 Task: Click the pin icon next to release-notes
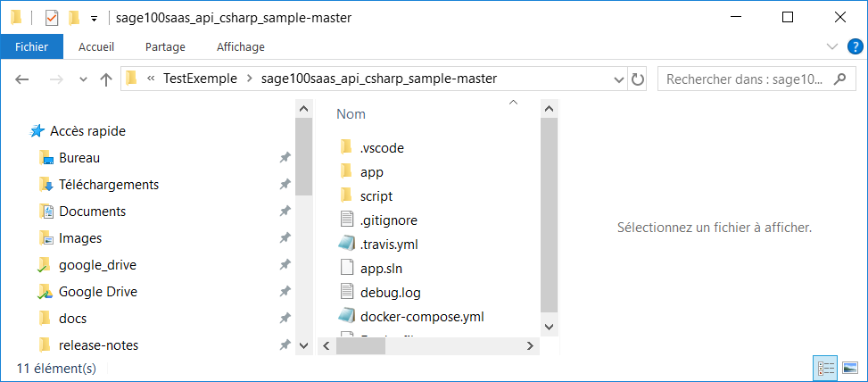tap(285, 346)
